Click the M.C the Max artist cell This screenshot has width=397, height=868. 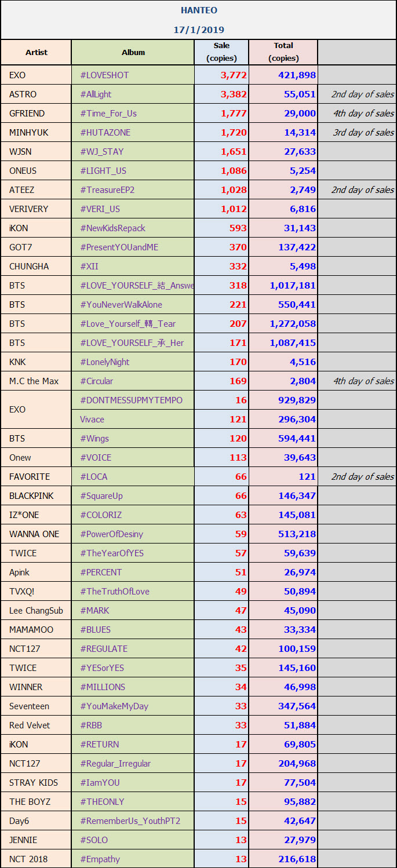34,381
